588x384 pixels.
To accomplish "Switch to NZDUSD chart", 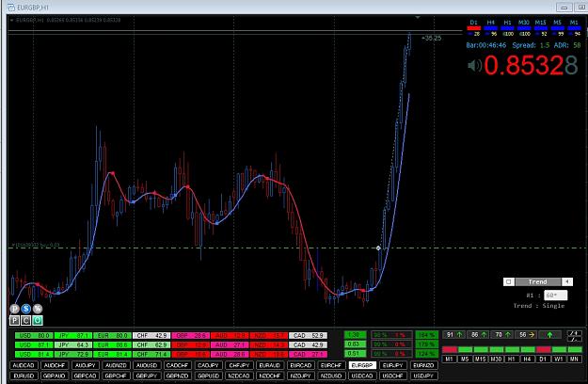I will click(x=331, y=376).
